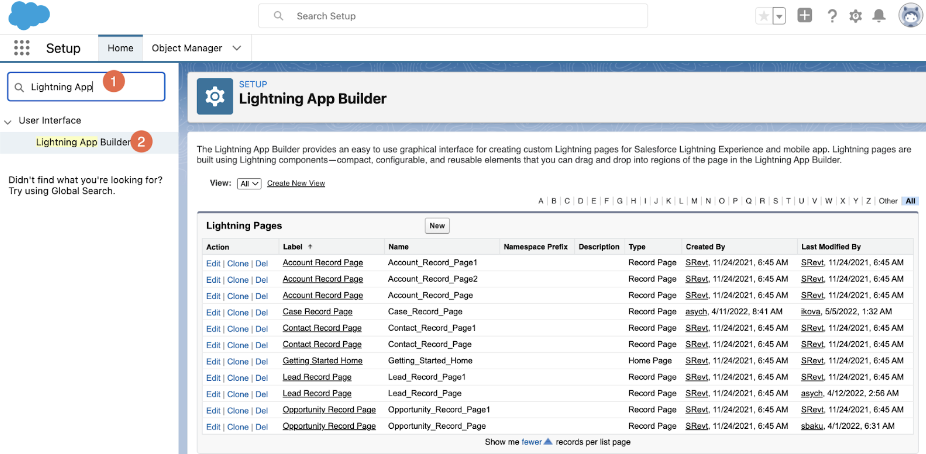This screenshot has width=926, height=454.
Task: Delete the Account_Record_Page row
Action: [262, 296]
